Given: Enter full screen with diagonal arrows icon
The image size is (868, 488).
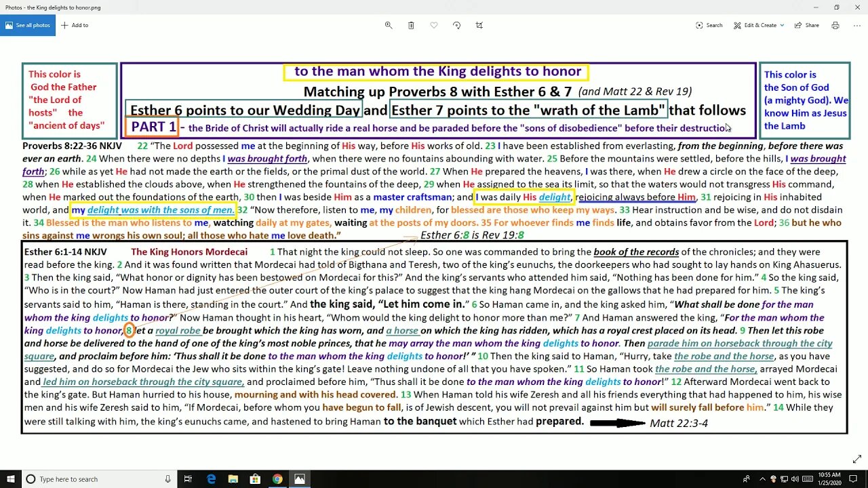Looking at the screenshot, I should (x=856, y=459).
